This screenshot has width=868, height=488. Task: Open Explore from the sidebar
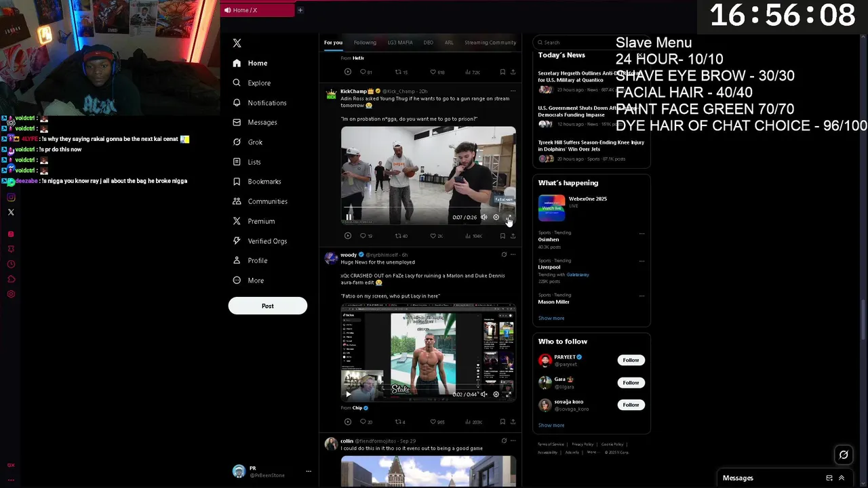[252, 83]
